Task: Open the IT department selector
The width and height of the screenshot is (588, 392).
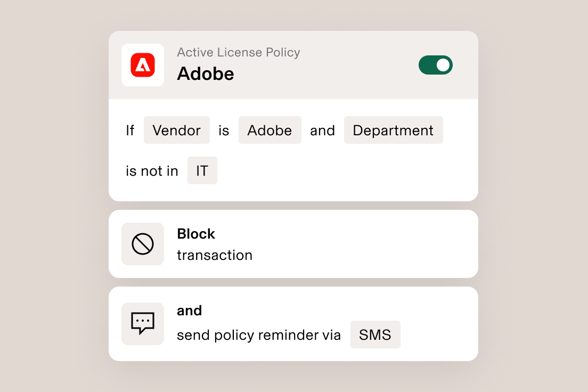Action: pyautogui.click(x=202, y=170)
